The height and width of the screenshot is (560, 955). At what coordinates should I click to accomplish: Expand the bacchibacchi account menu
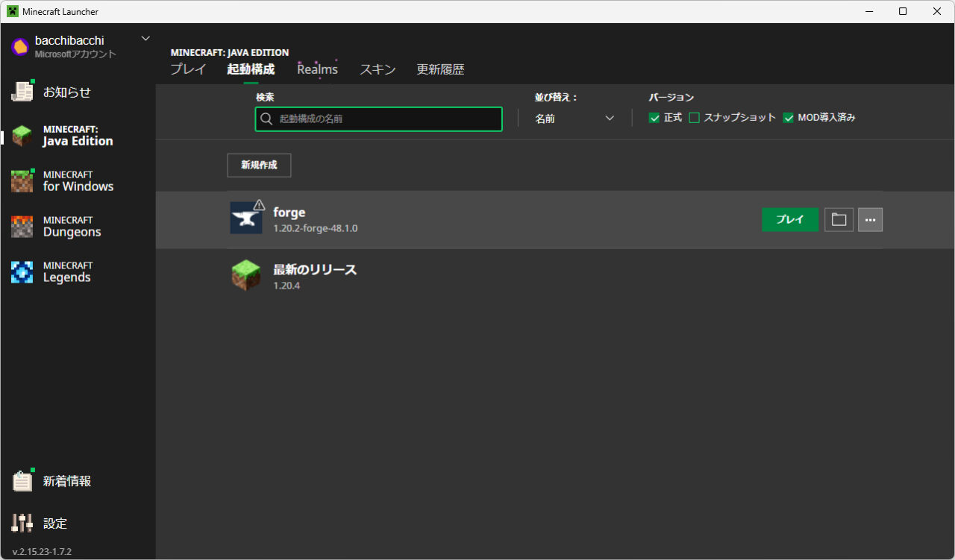click(145, 38)
